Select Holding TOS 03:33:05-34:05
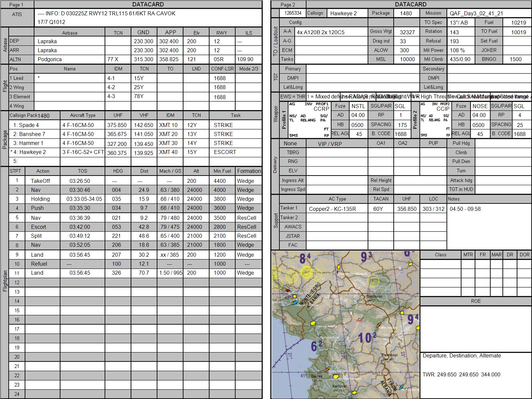532x399 pixels. pos(84,199)
